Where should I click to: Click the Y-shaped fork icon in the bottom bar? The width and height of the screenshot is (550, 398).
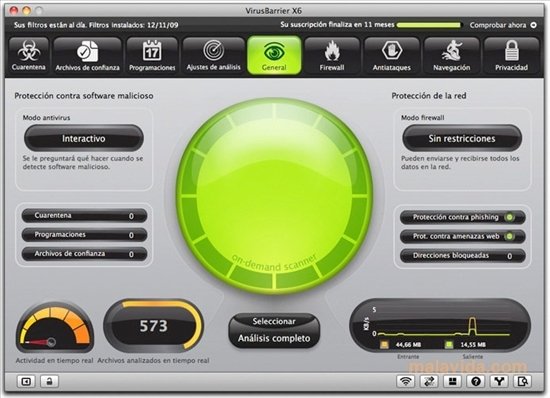[x=499, y=381]
